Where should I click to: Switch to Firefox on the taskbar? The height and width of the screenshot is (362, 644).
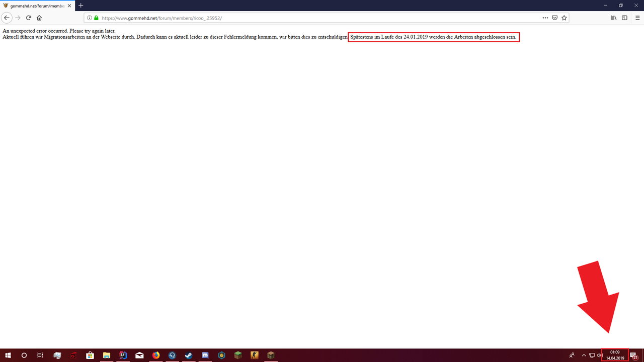coord(156,355)
